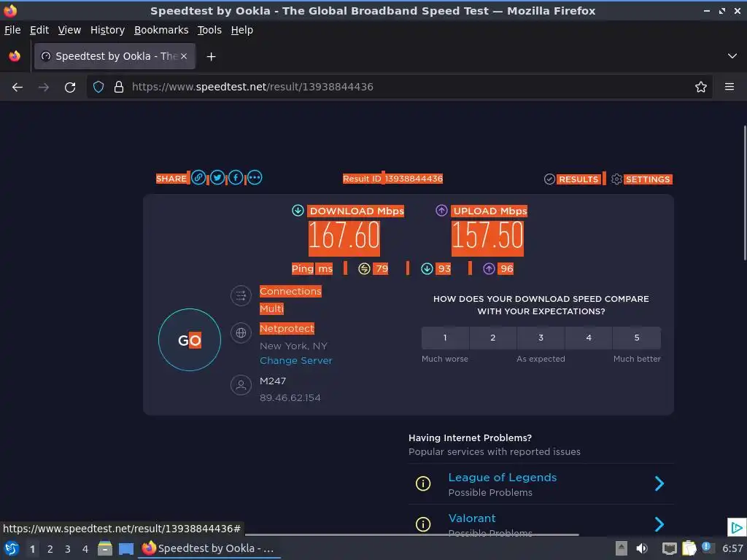Start a new test with GO
The height and width of the screenshot is (560, 747).
(190, 340)
